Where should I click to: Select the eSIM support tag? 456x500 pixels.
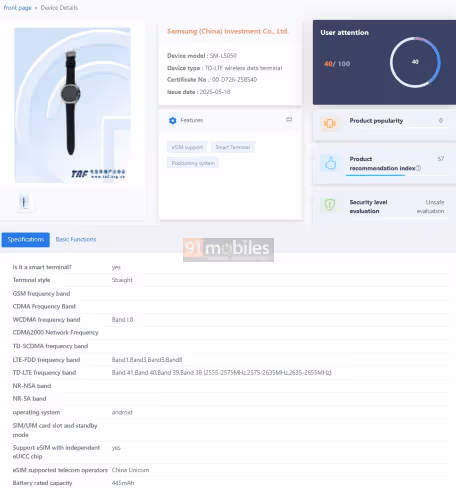point(187,147)
